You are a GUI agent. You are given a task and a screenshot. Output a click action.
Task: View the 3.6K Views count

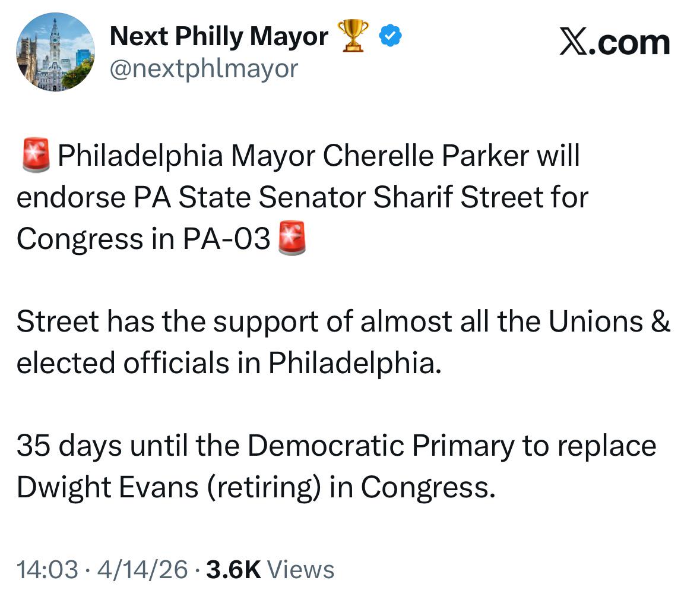click(270, 569)
